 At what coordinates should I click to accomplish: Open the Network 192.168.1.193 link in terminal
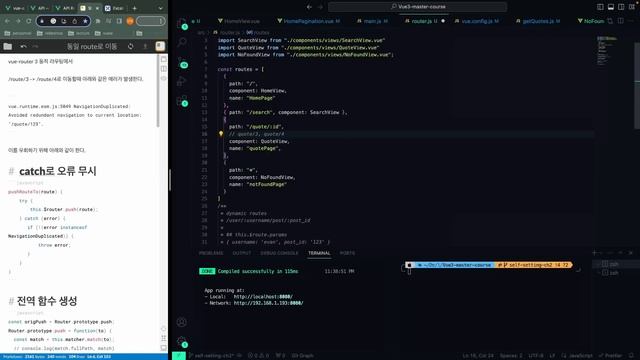[x=268, y=303]
